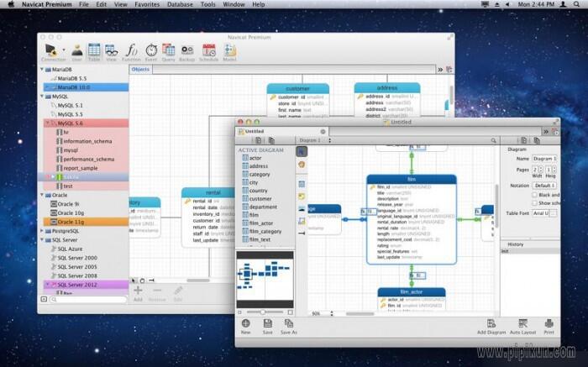Open the Schedule calendar icon
588x367 pixels.
click(x=209, y=50)
